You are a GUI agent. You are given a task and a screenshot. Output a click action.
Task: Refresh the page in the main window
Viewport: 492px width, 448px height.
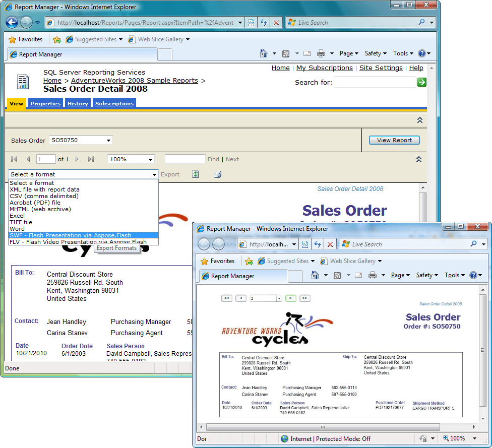(x=264, y=23)
